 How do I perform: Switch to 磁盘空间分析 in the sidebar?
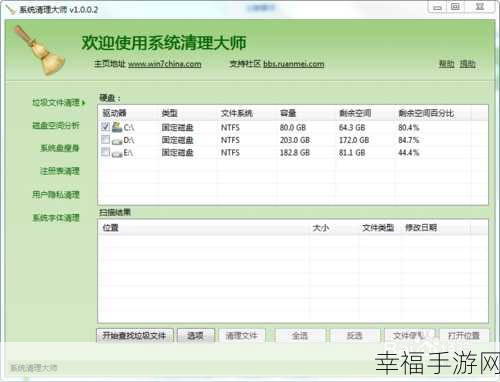coord(56,125)
